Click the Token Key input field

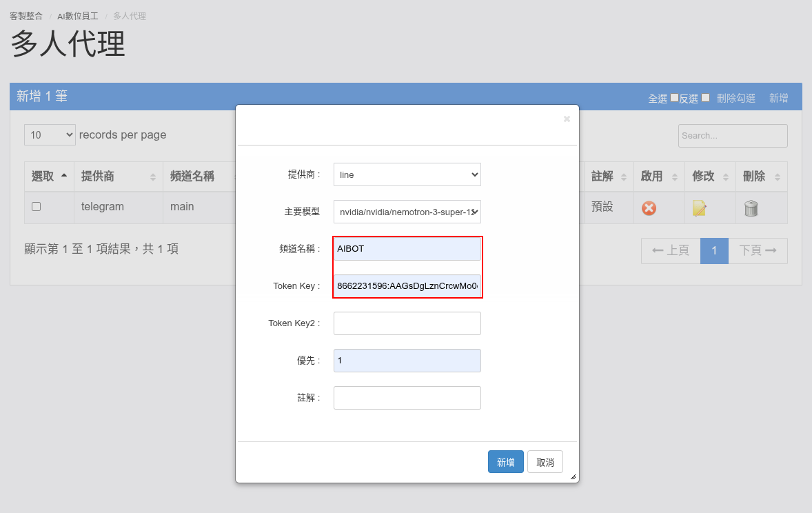[407, 286]
